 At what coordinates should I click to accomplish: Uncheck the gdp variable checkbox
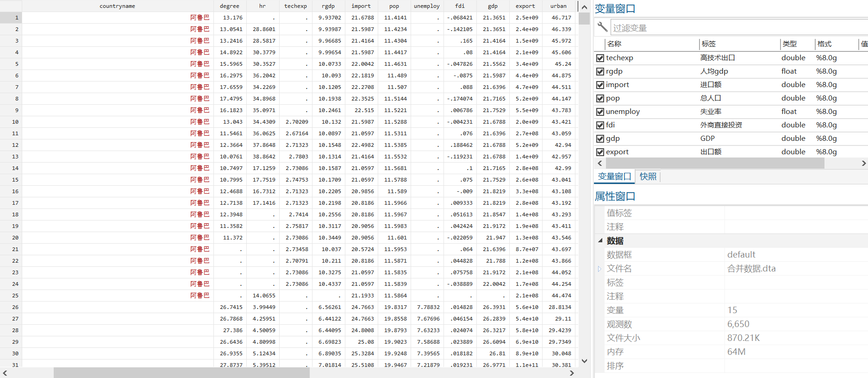coord(600,139)
